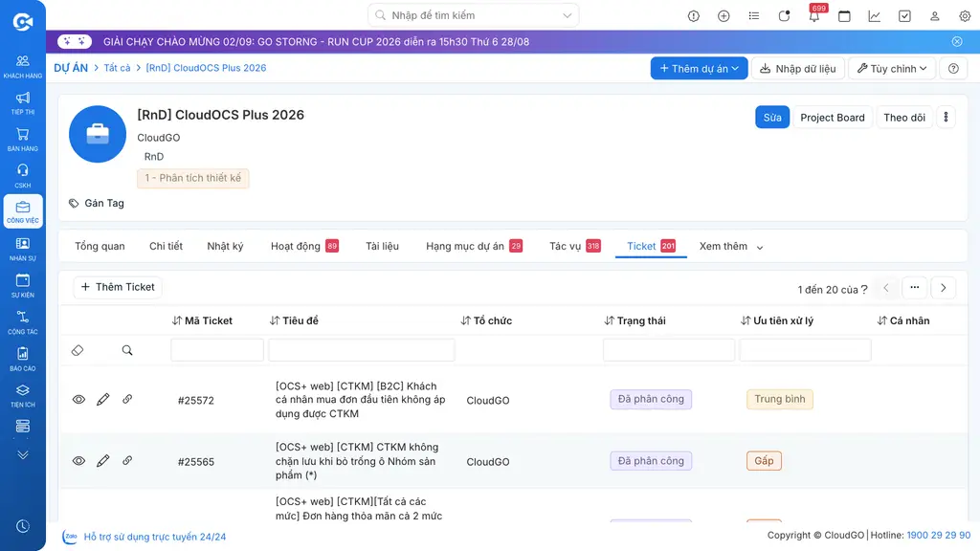
Task: Open the Thêm dự án dropdown
Action: (699, 68)
